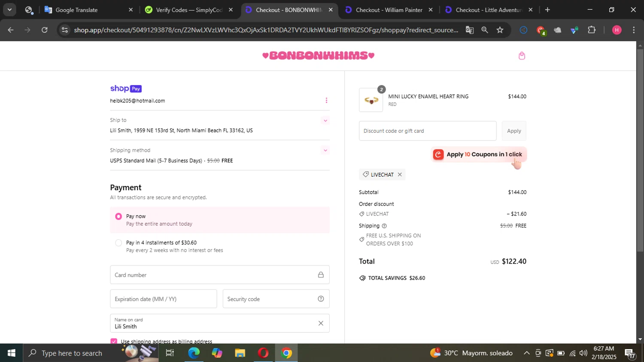Close the Google Translate tab
Image resolution: width=644 pixels, height=362 pixels.
pyautogui.click(x=131, y=10)
